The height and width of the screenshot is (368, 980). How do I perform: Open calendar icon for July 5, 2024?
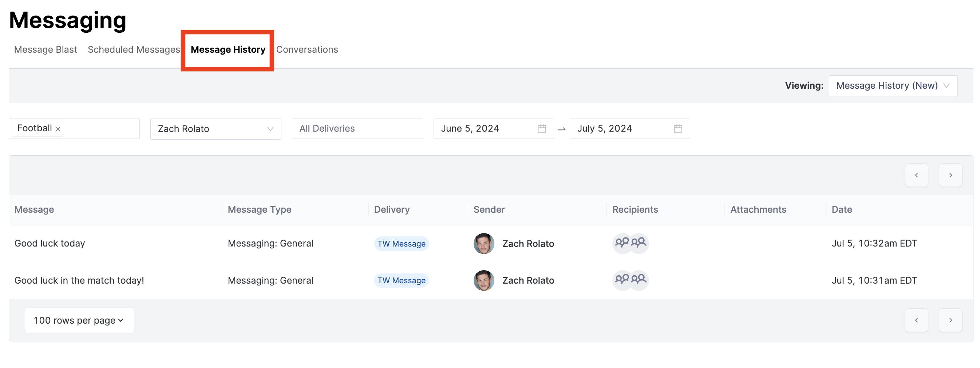(677, 128)
